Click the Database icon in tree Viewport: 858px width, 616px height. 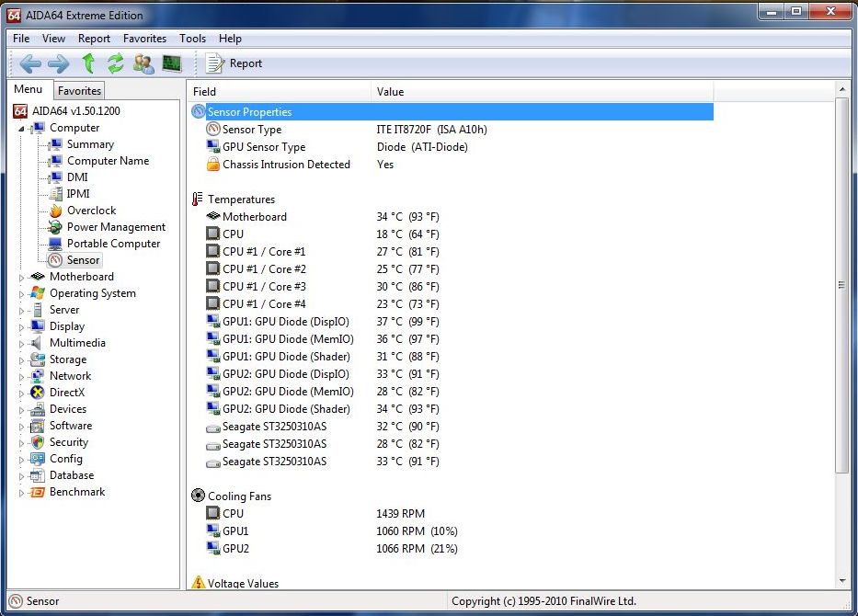(x=37, y=475)
